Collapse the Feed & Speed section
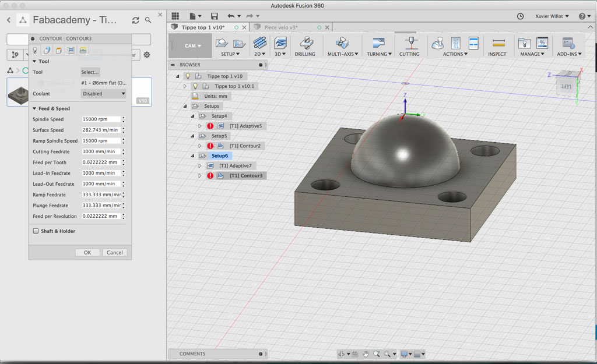597x364 pixels. pos(34,108)
